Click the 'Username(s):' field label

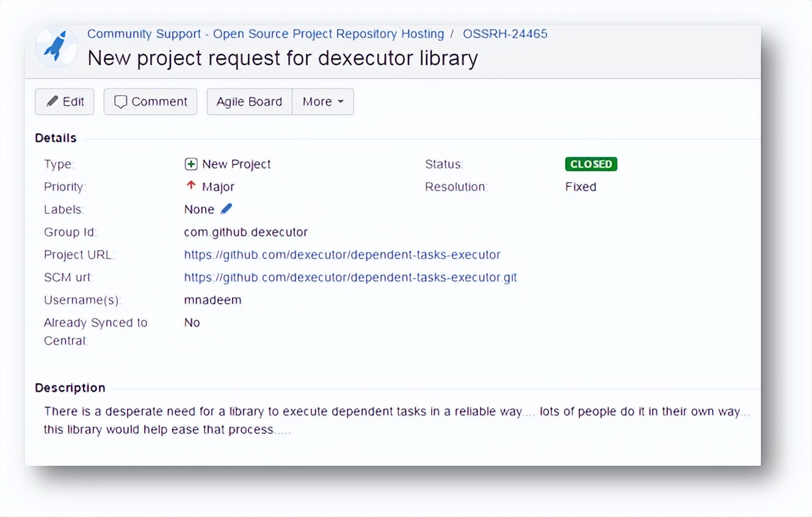click(82, 300)
